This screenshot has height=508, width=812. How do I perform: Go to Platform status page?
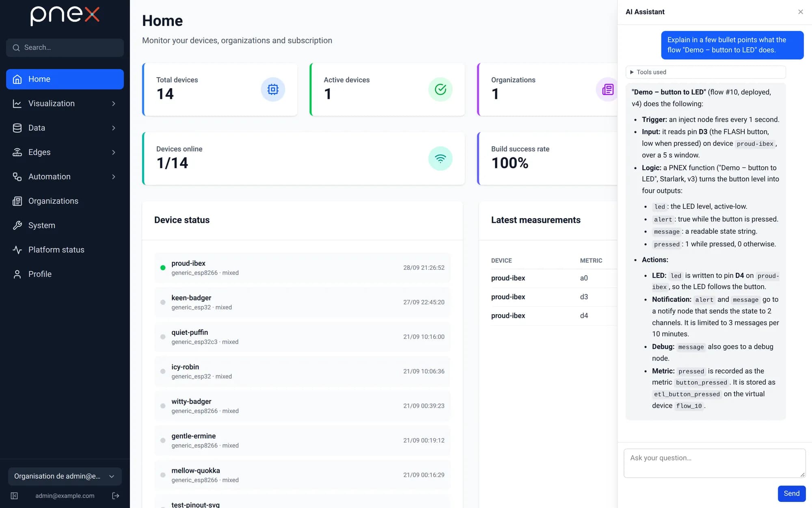pos(65,250)
